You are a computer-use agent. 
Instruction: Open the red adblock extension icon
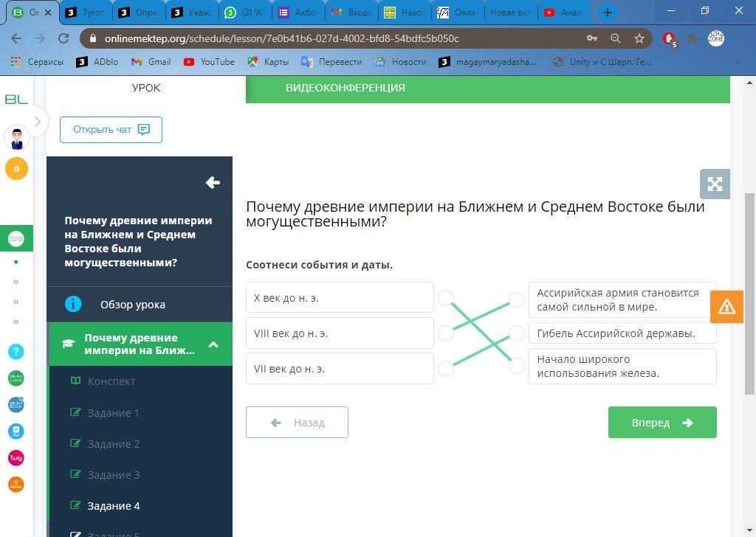669,39
